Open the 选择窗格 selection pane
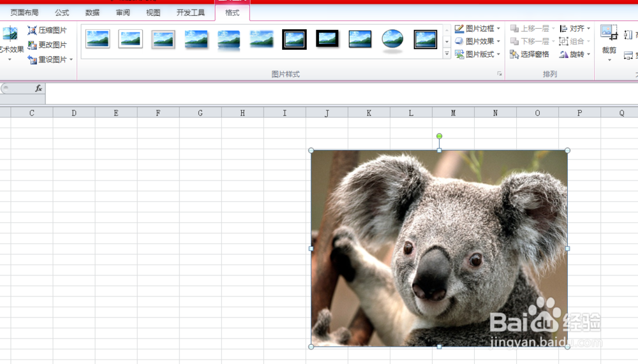Screen dimensions: 638x364 coord(530,54)
